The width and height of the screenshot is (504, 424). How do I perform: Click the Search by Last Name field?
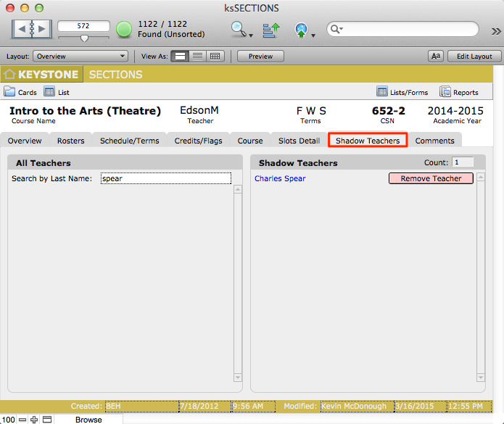pos(165,178)
